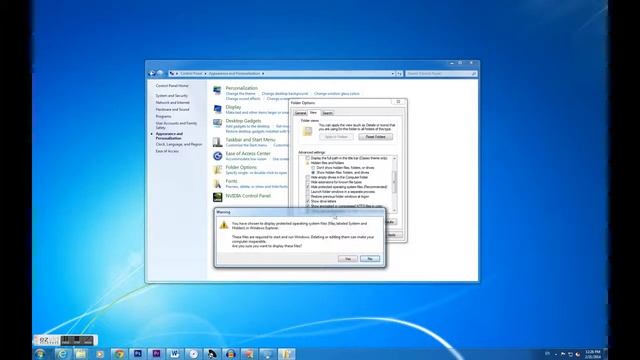
Task: Click the Reset Folders button
Action: tap(376, 137)
